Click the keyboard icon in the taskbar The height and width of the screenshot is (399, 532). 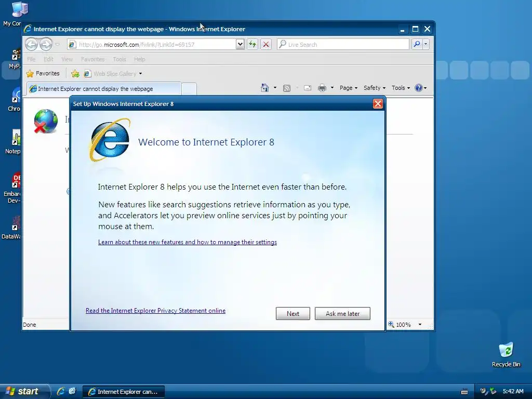(464, 392)
